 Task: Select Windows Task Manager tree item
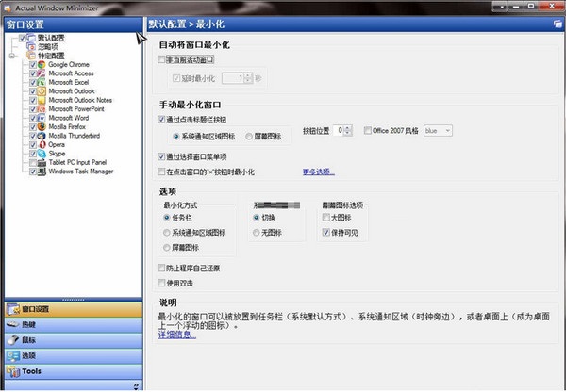(x=81, y=171)
